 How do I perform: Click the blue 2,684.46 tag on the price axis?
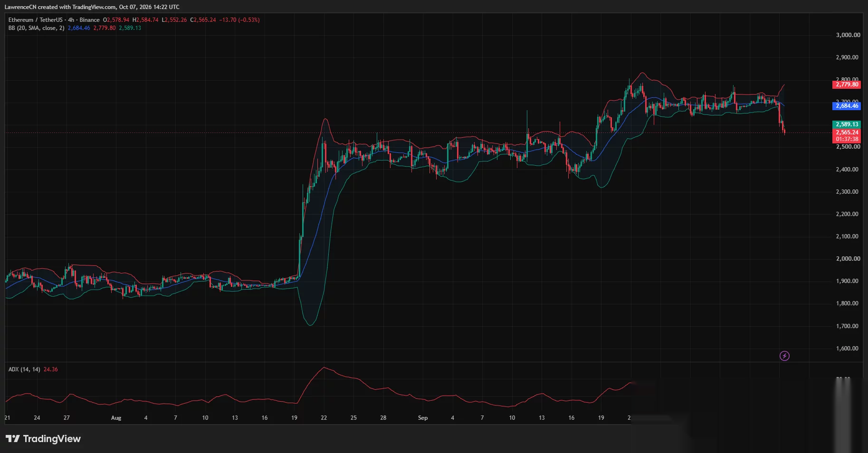pyautogui.click(x=847, y=106)
